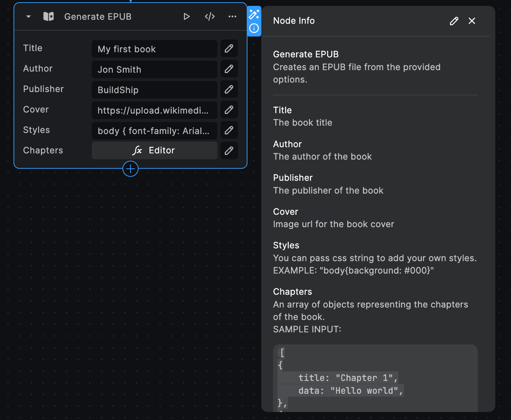The image size is (511, 420).
Task: Add a new node with the plus button
Action: 130,169
